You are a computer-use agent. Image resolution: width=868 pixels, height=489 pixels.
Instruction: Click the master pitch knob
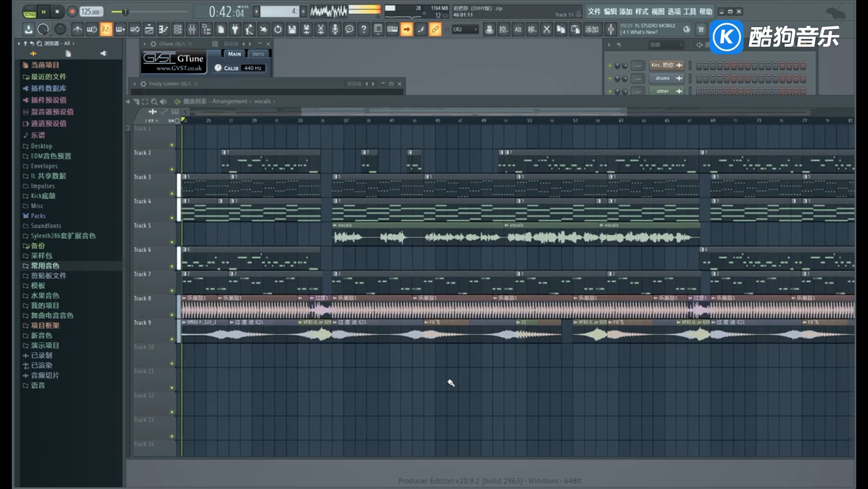tap(60, 29)
